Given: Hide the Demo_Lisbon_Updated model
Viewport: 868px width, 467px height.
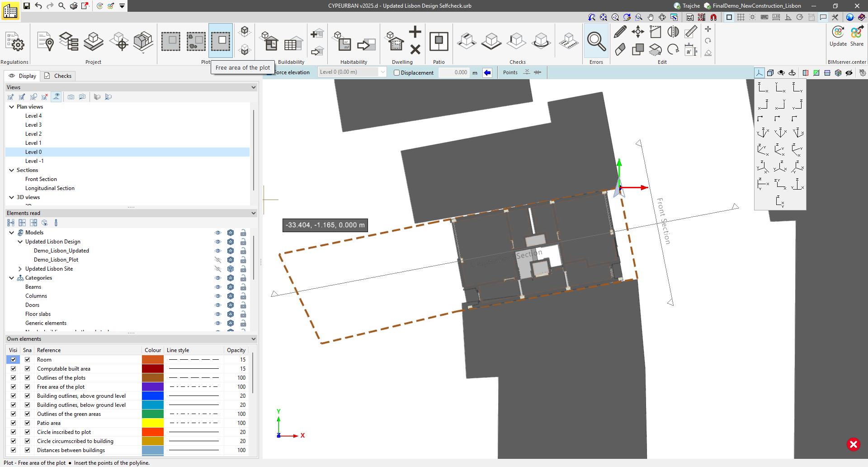Looking at the screenshot, I should [218, 251].
